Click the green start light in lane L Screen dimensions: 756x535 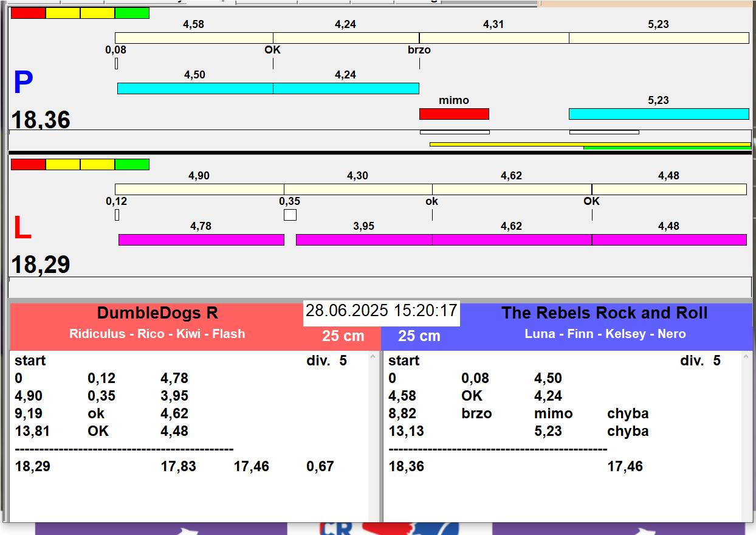pos(132,164)
